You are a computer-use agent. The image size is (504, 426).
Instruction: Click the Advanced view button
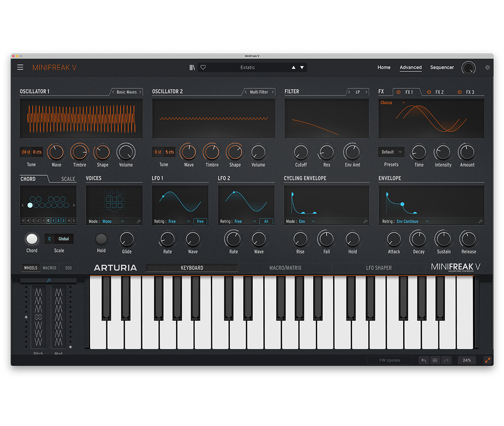410,67
